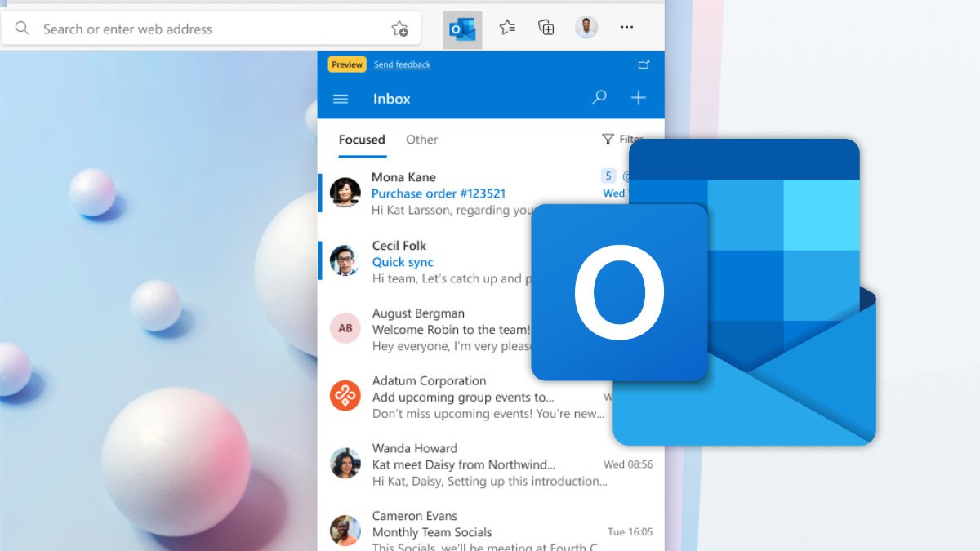Screen dimensions: 980x551
Task: Open the email titled Purchase order #123521
Action: click(x=439, y=193)
